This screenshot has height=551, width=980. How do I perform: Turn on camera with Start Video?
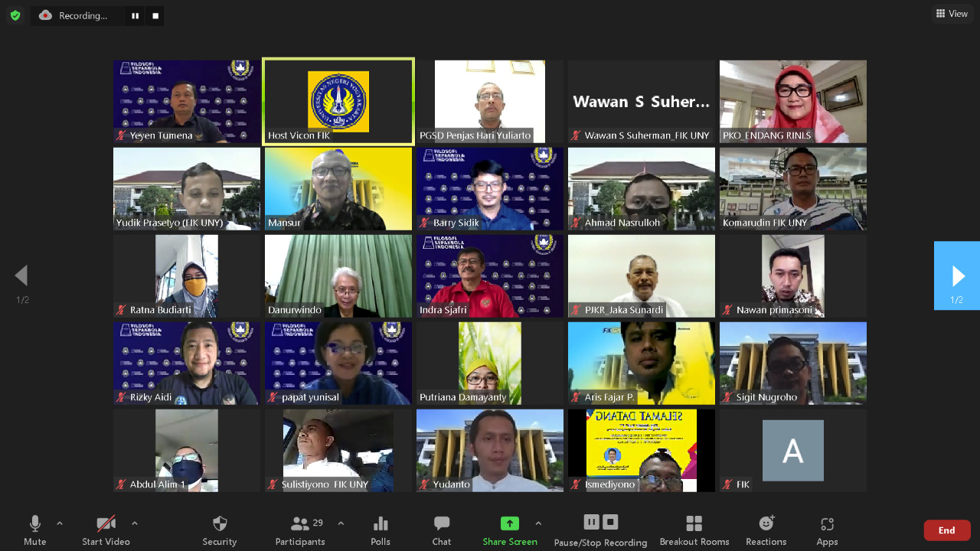coord(106,530)
